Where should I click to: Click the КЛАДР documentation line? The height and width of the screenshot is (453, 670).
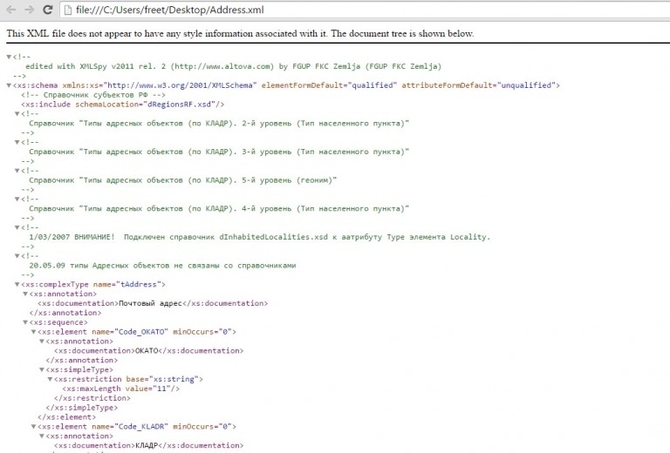149,445
